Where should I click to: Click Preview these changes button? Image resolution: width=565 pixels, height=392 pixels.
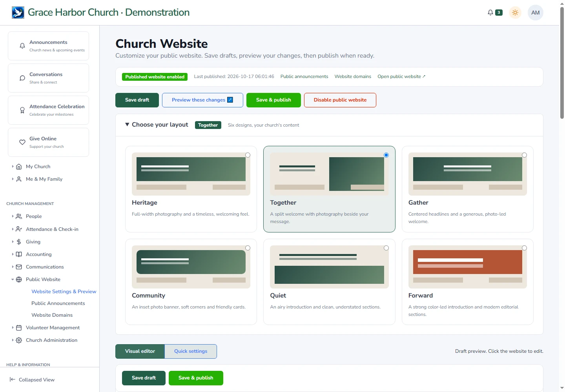[202, 100]
